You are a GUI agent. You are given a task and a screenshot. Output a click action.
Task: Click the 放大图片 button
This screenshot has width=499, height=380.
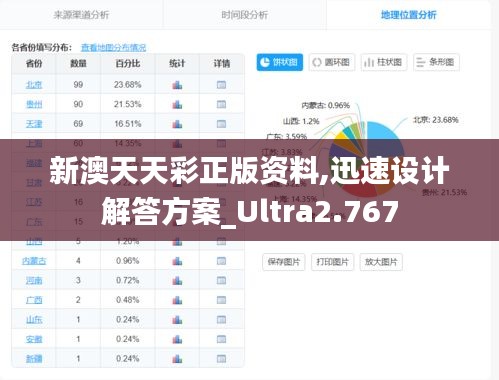[381, 262]
